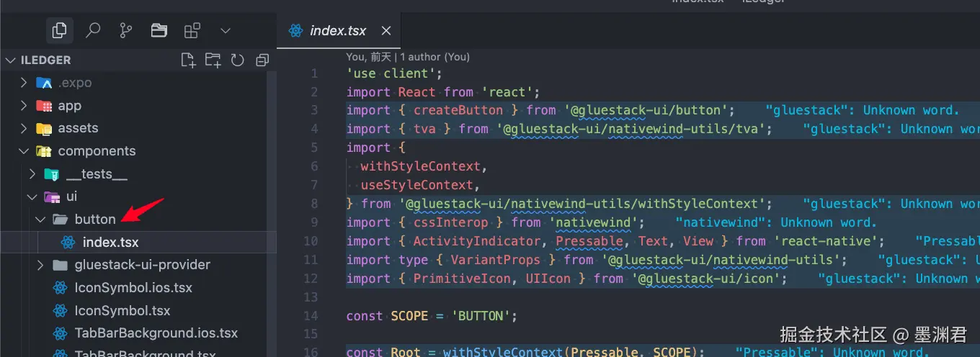Refresh the explorer file tree
The image size is (980, 357).
coord(237,60)
